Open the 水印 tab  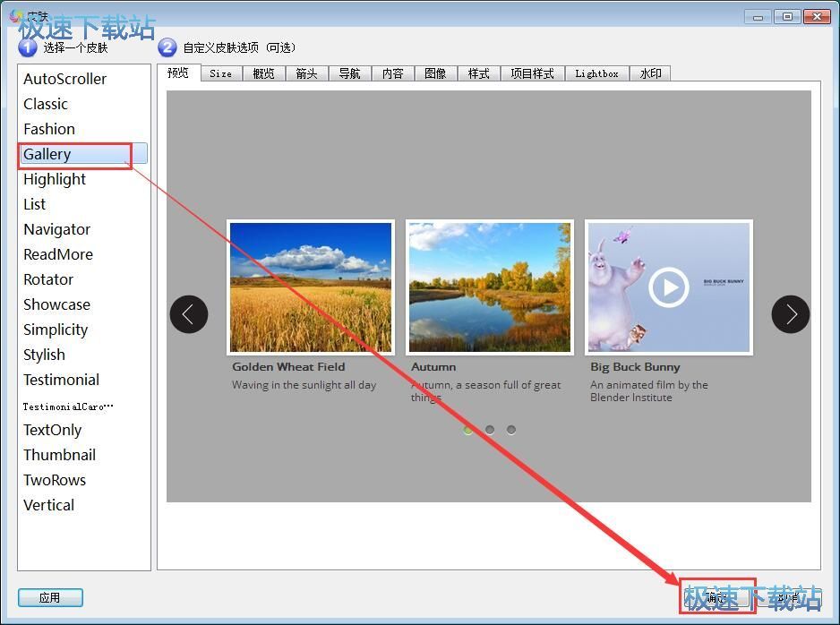coord(650,74)
